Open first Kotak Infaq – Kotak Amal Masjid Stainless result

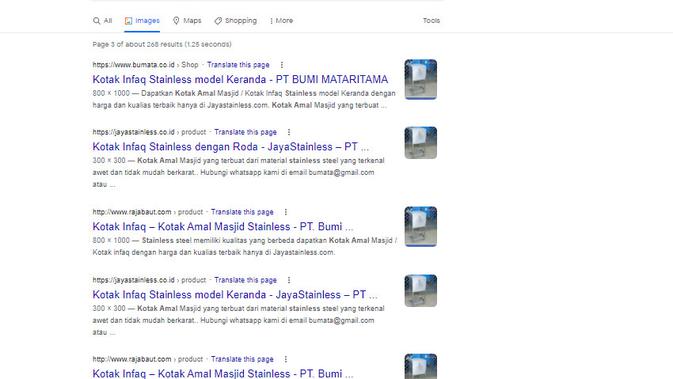[223, 227]
